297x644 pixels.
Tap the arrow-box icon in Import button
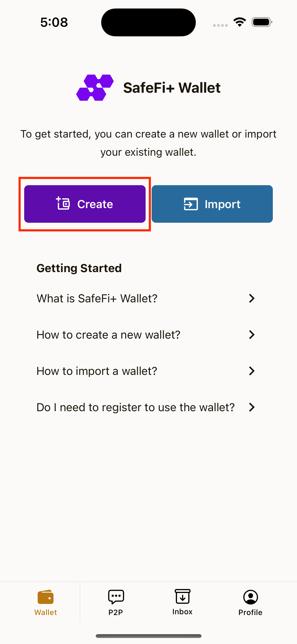coord(191,204)
